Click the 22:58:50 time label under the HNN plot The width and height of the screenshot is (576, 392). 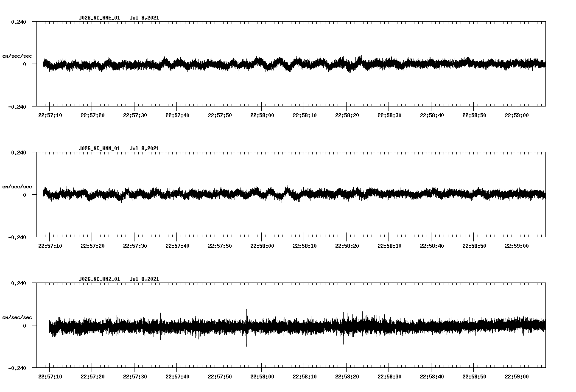474,246
